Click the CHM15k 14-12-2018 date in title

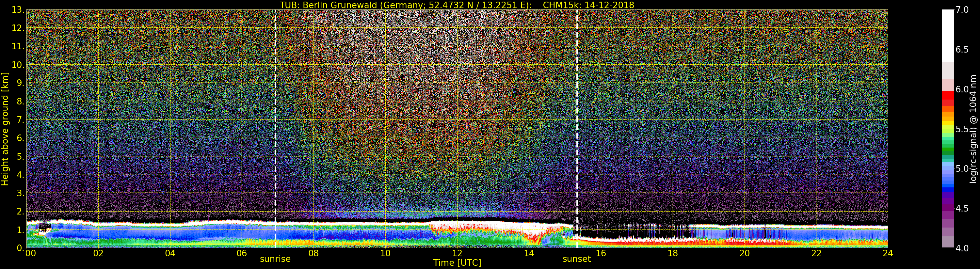point(588,5)
